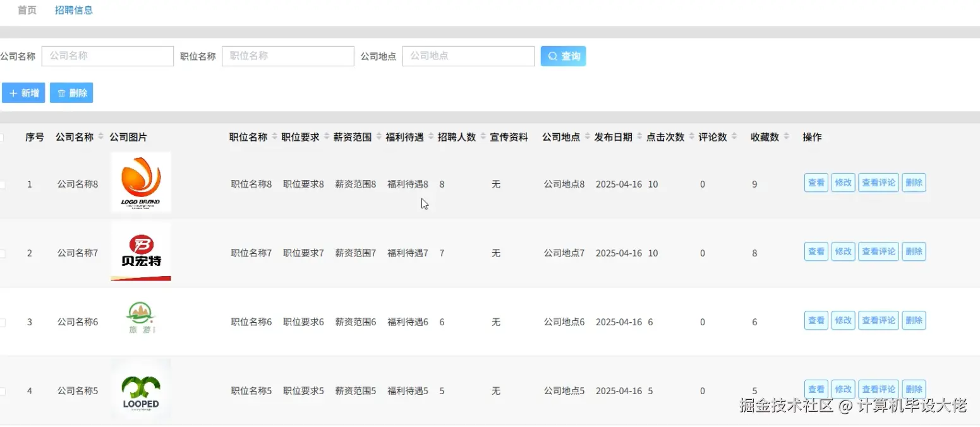Click the 公司名称 search input field

(x=107, y=56)
